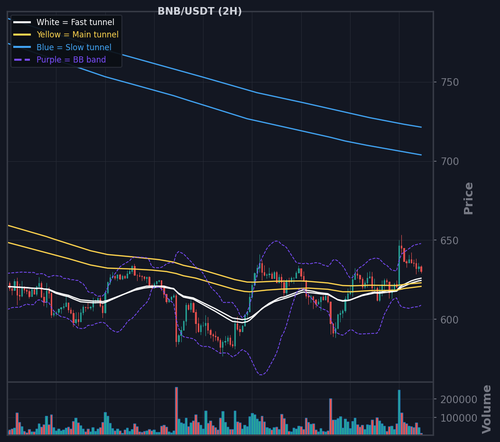The height and width of the screenshot is (442, 500).
Task: Click the tall red volume bar in chart middle
Action: (176, 411)
